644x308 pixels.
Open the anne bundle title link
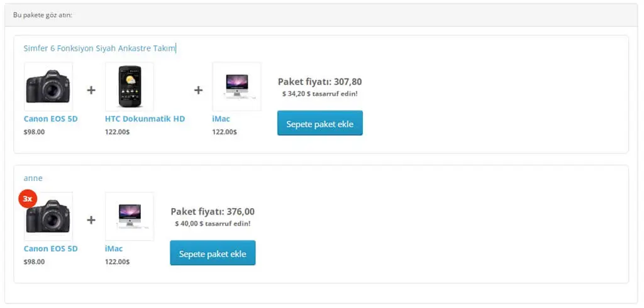coord(33,179)
